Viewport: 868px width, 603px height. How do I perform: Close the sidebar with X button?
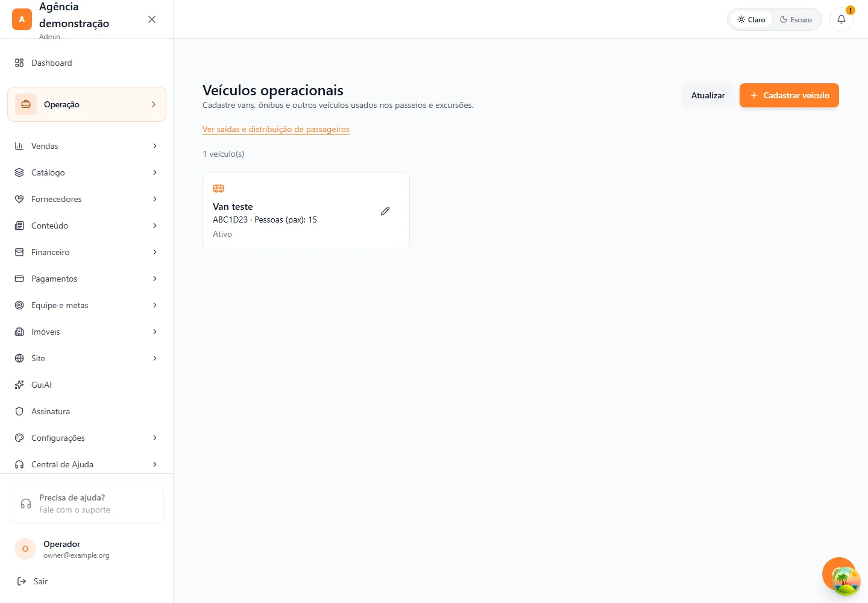[152, 19]
